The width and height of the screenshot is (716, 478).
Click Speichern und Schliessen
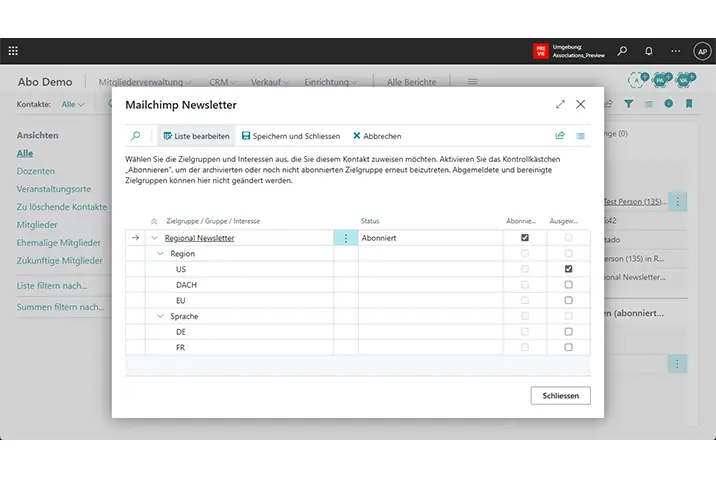click(291, 136)
